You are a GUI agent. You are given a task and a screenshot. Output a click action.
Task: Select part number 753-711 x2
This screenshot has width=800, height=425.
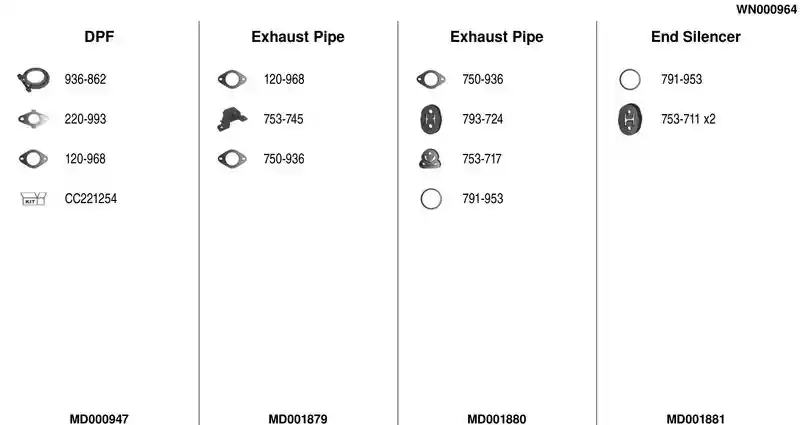tap(688, 119)
